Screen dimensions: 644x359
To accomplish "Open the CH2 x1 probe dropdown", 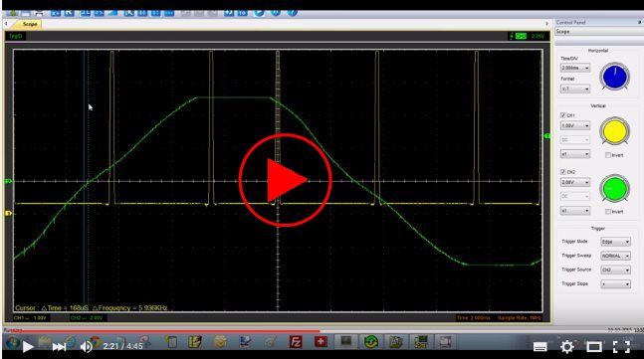I will (575, 211).
